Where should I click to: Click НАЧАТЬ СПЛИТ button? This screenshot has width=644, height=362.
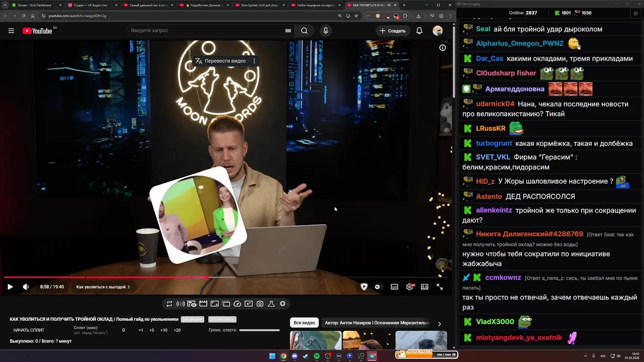(29, 330)
